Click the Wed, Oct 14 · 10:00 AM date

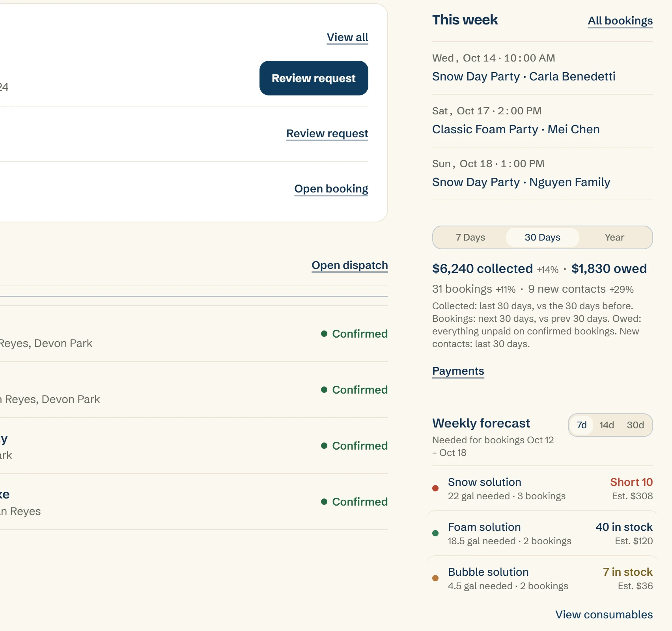493,58
